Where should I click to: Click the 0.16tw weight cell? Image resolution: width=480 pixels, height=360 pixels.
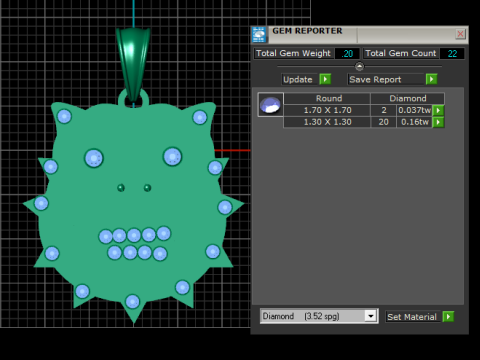[415, 122]
